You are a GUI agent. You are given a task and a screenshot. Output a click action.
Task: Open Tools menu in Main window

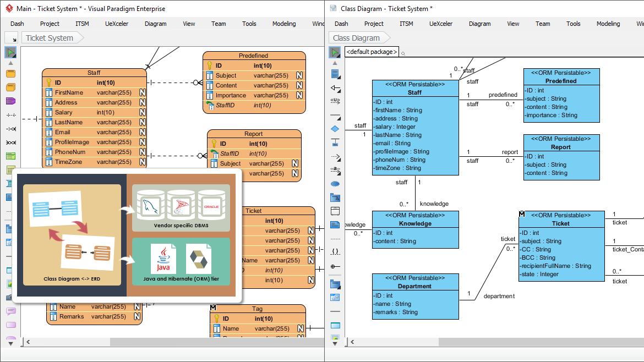(x=249, y=24)
